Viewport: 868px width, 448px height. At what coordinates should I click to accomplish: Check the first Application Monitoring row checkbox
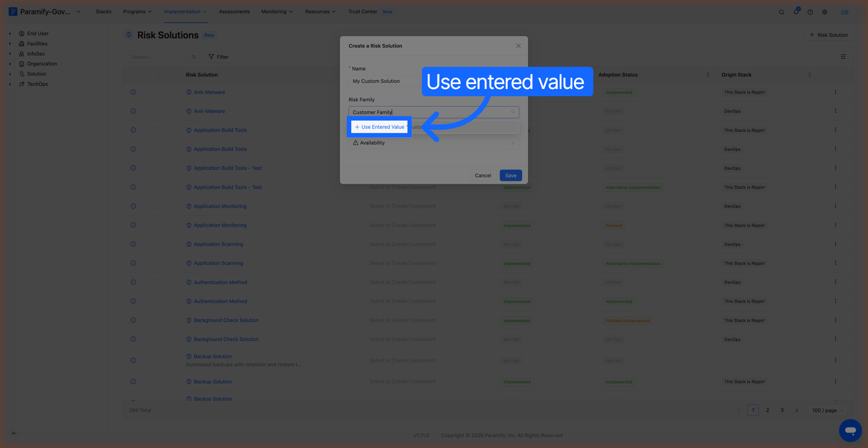point(153,206)
